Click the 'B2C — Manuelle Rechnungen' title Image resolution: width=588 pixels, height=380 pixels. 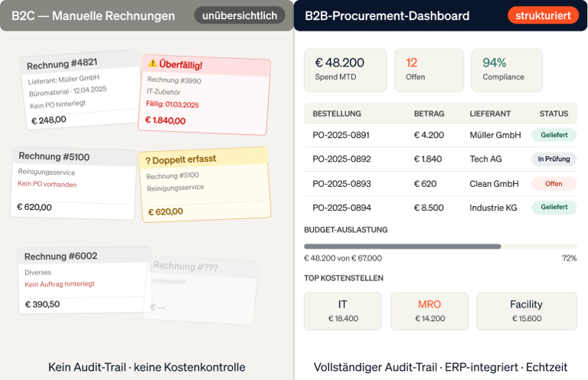[93, 16]
